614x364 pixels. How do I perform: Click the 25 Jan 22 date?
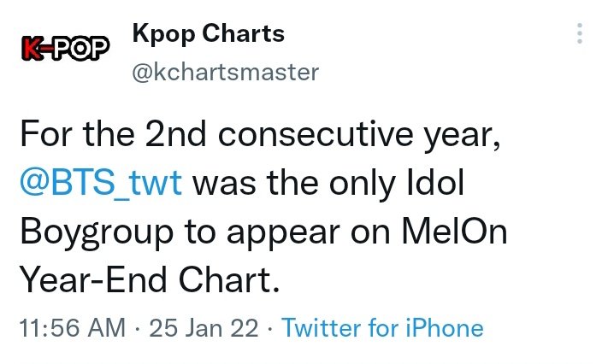coord(204,327)
